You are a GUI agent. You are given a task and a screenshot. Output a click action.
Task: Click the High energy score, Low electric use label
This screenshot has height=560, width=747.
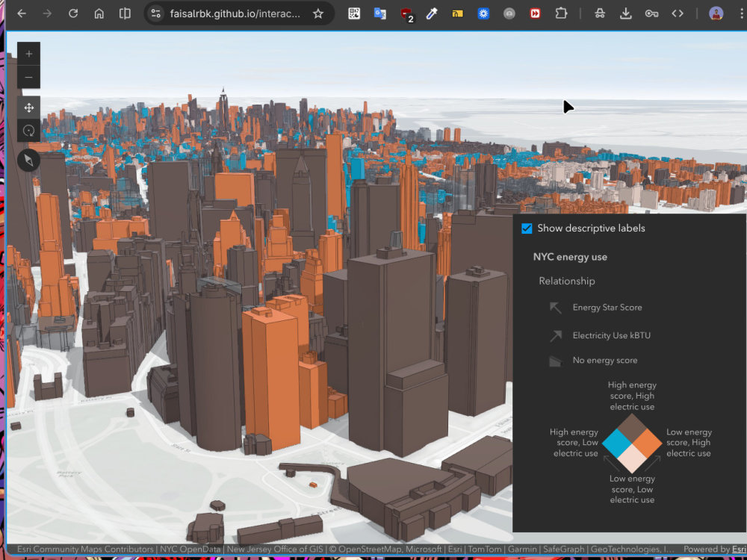click(574, 442)
